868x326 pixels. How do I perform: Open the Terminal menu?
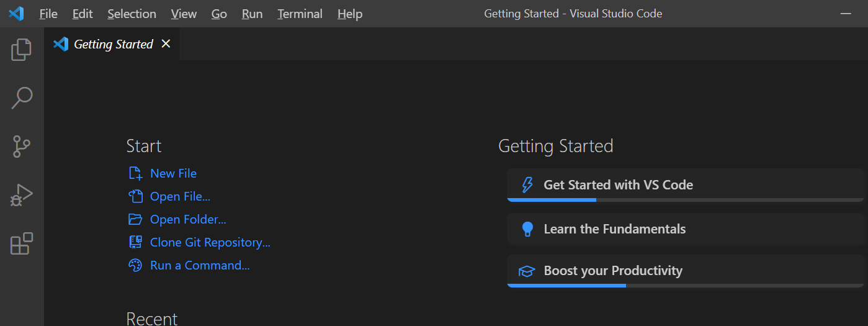coord(300,14)
